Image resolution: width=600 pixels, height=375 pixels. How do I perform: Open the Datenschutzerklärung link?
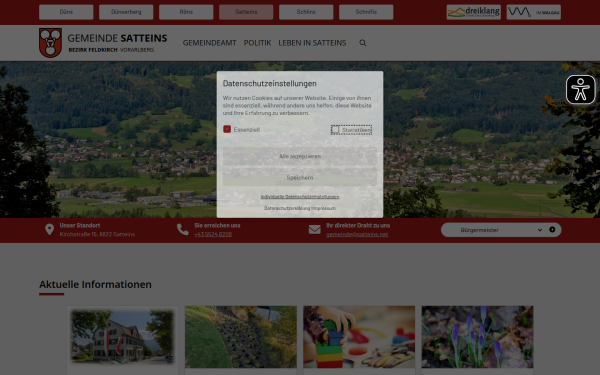(x=287, y=208)
